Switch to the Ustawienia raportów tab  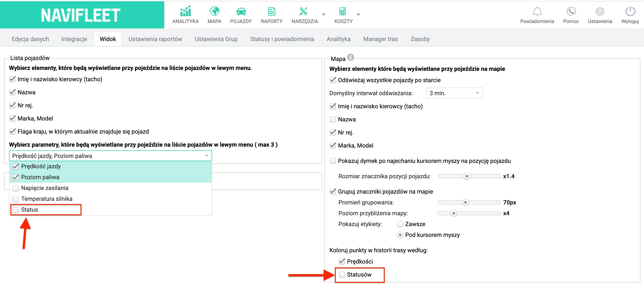point(155,39)
